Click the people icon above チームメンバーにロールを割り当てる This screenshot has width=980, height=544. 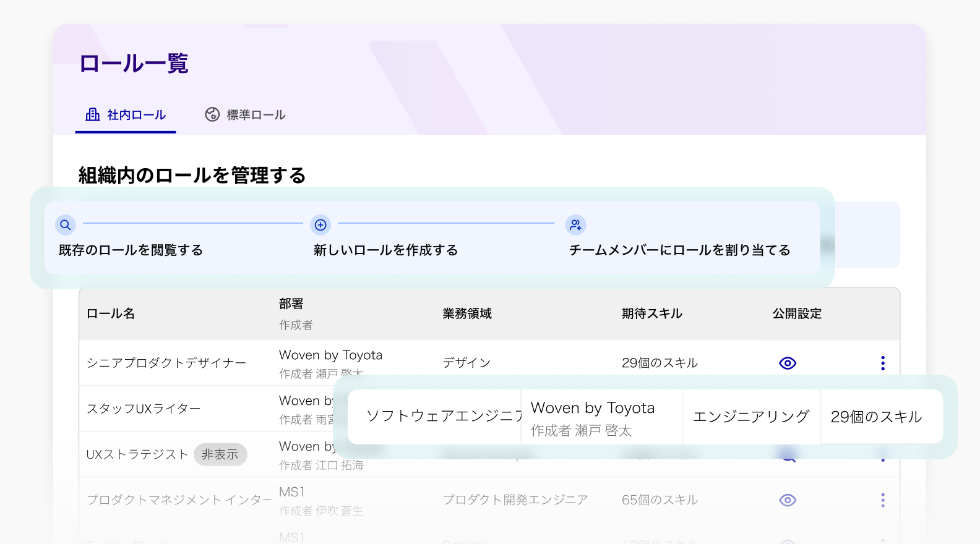point(575,225)
